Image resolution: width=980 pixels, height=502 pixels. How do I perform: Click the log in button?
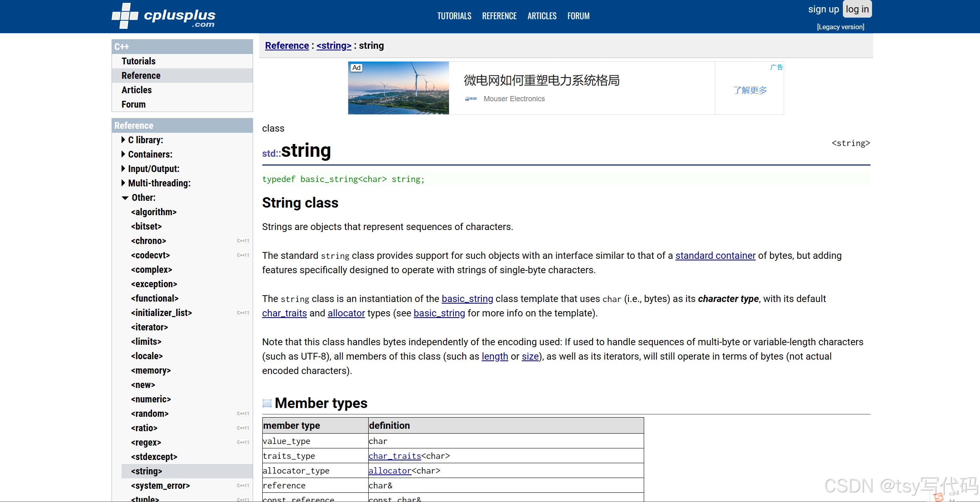856,9
